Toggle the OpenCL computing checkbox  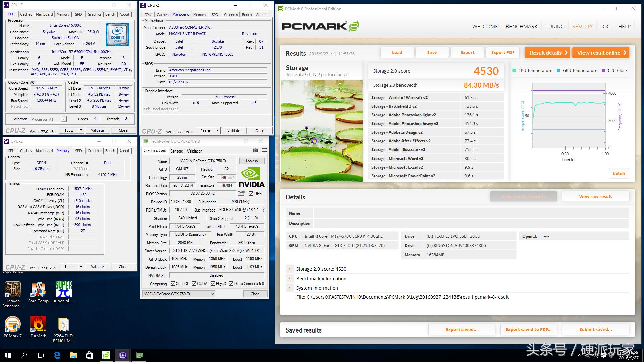pyautogui.click(x=173, y=284)
